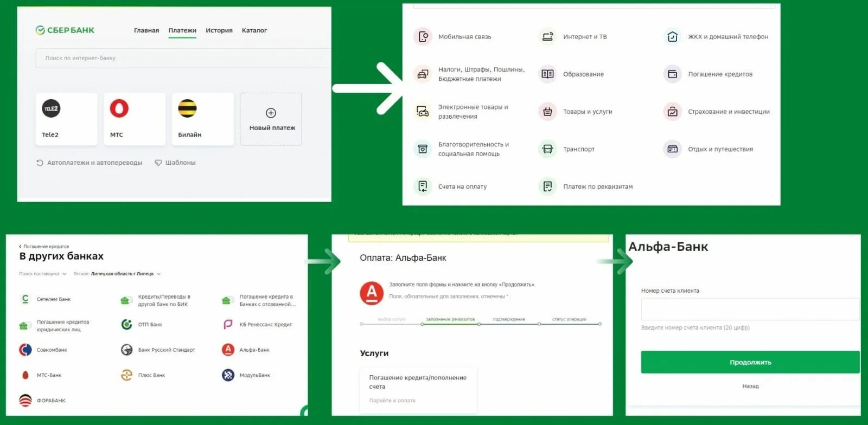
Task: Click the Новый платеж plus button
Action: click(271, 113)
